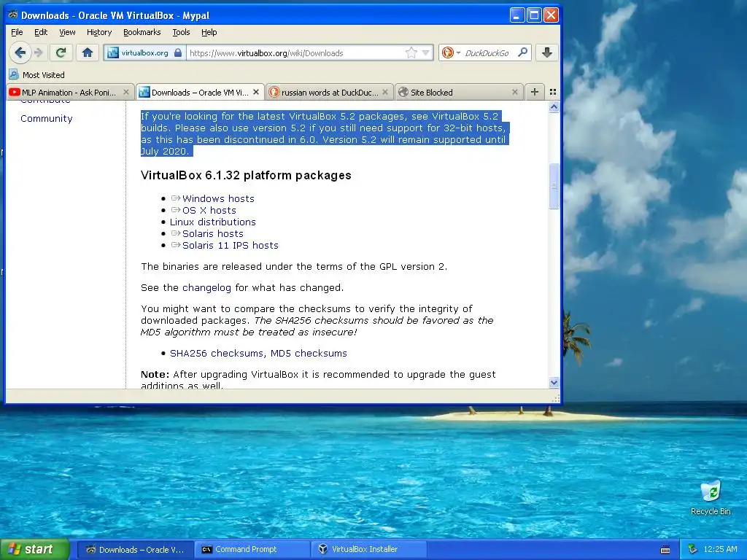
Task: Click the network tray icon near clock
Action: click(x=693, y=549)
